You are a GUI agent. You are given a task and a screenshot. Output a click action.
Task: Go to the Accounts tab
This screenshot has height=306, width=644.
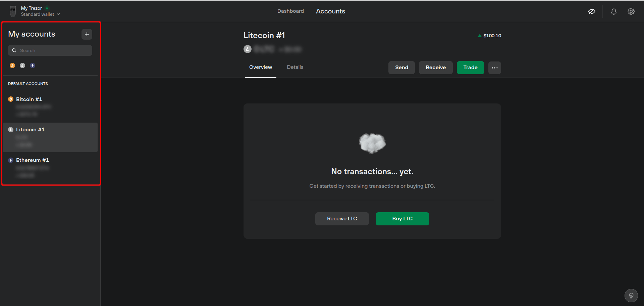click(330, 11)
